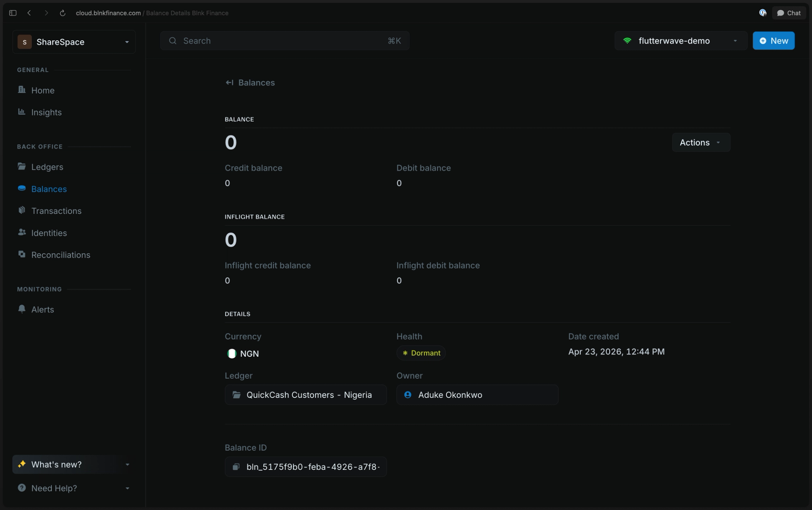Click the Dormant health badge
Image resolution: width=812 pixels, height=510 pixels.
[x=421, y=353]
